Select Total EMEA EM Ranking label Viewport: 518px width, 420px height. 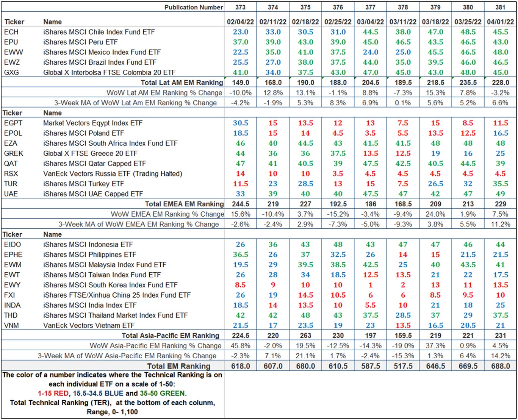tap(184, 204)
